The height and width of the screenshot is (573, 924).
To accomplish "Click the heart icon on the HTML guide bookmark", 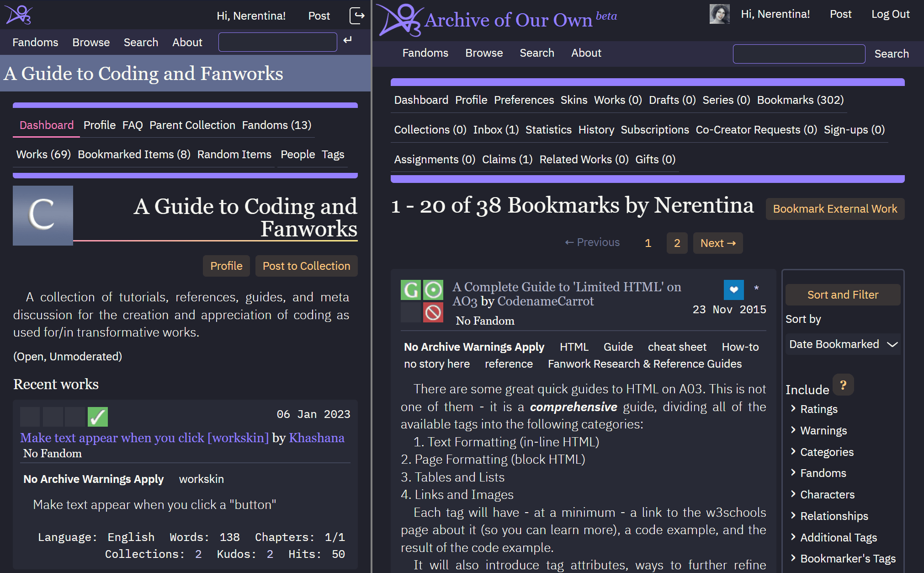I will pos(733,289).
